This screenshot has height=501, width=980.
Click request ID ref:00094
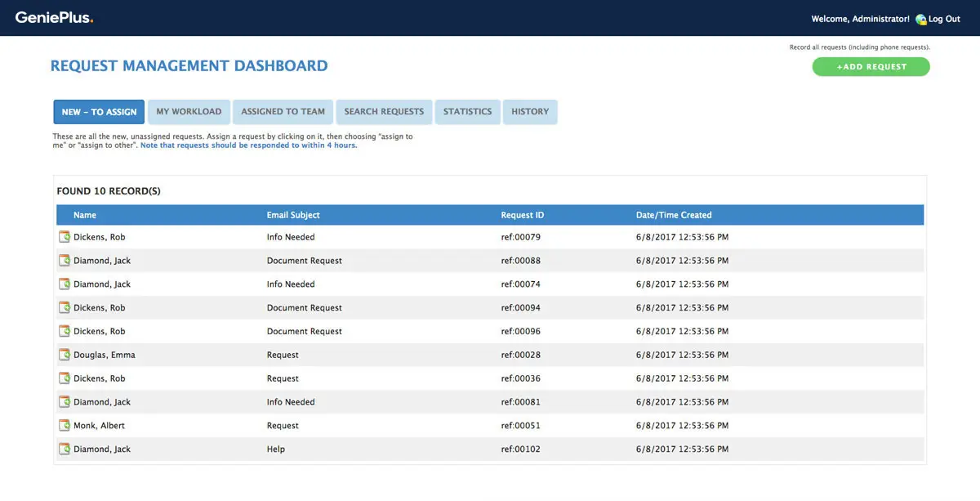click(521, 308)
